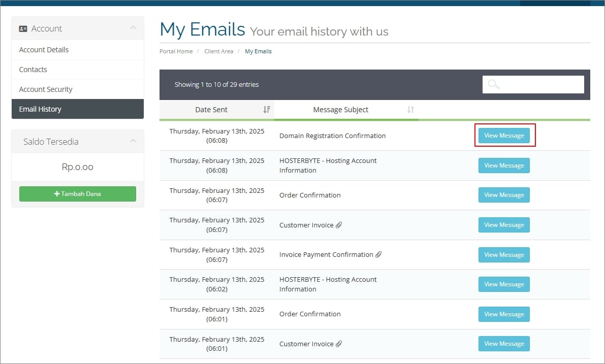Sort by Message Subject column header
This screenshot has width=605, height=364.
pyautogui.click(x=340, y=110)
